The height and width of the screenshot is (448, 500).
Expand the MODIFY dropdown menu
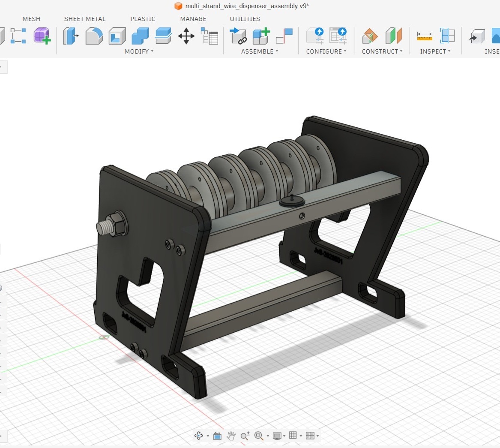tap(139, 51)
